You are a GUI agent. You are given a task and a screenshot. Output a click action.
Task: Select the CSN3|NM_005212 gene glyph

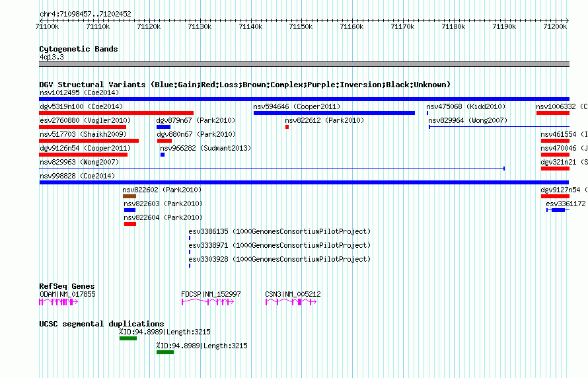tap(291, 302)
